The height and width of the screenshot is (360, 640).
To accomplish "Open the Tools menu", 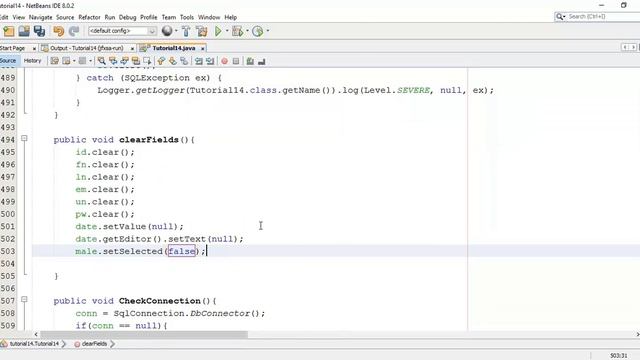I will point(187,17).
